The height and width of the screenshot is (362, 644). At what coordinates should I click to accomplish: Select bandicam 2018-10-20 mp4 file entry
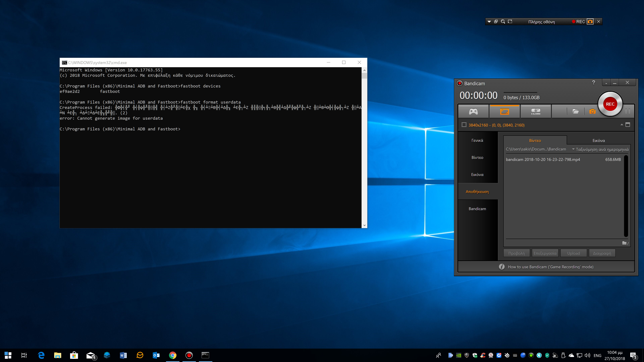(x=543, y=160)
